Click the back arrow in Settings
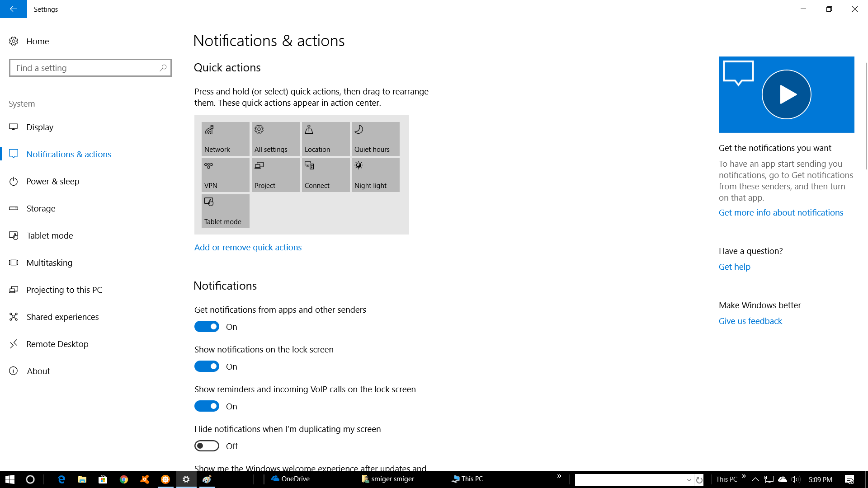The width and height of the screenshot is (868, 488). (13, 9)
